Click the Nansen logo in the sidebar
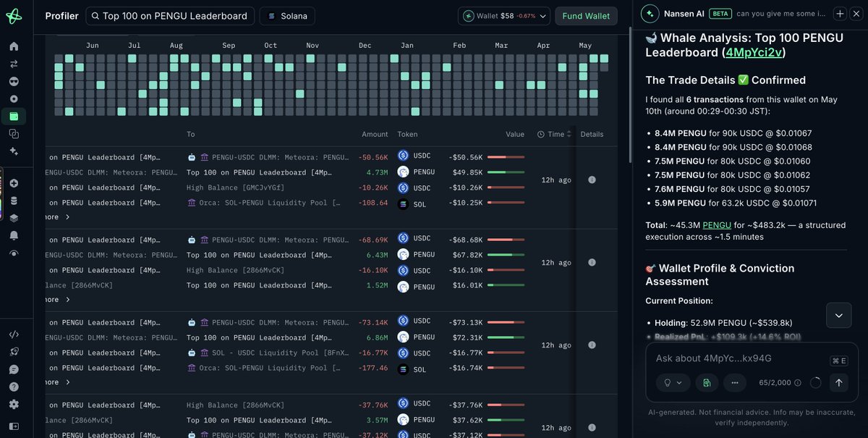Image resolution: width=868 pixels, height=438 pixels. point(14,15)
